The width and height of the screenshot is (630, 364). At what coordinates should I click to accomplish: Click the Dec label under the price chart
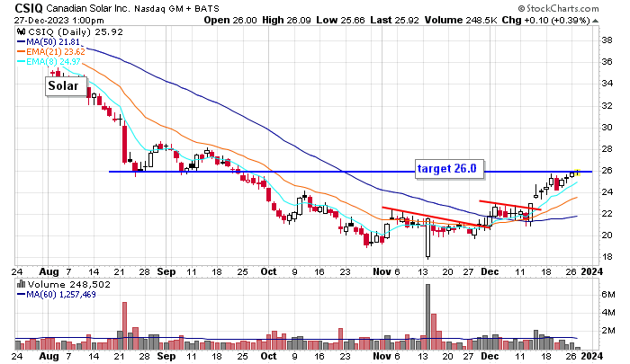(x=490, y=271)
